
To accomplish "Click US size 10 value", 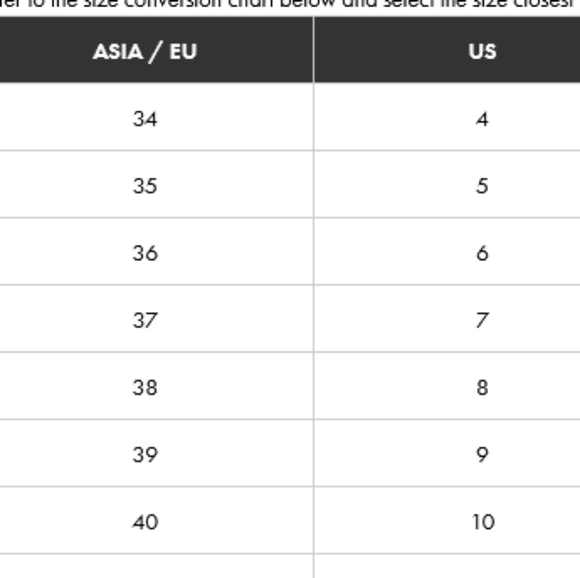I will [x=483, y=522].
